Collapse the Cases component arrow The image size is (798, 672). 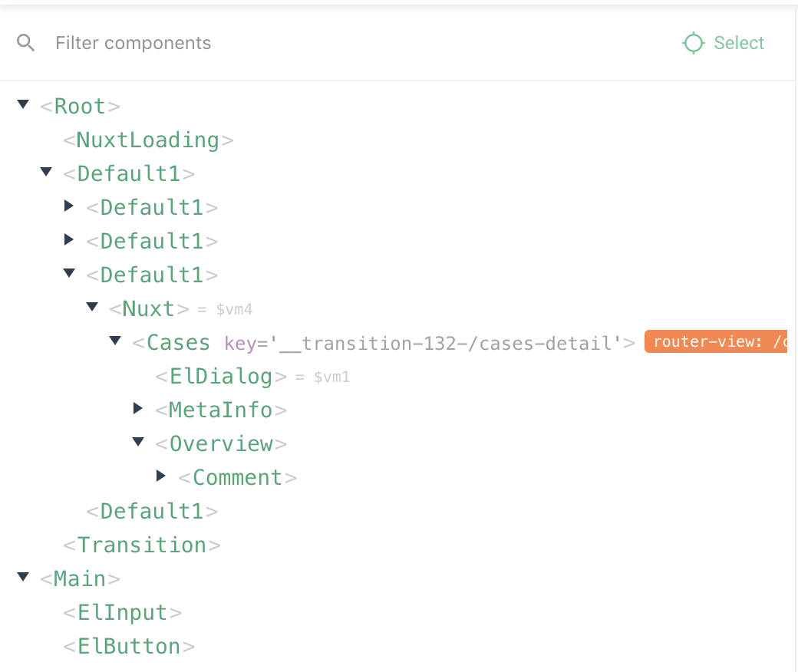pyautogui.click(x=115, y=341)
